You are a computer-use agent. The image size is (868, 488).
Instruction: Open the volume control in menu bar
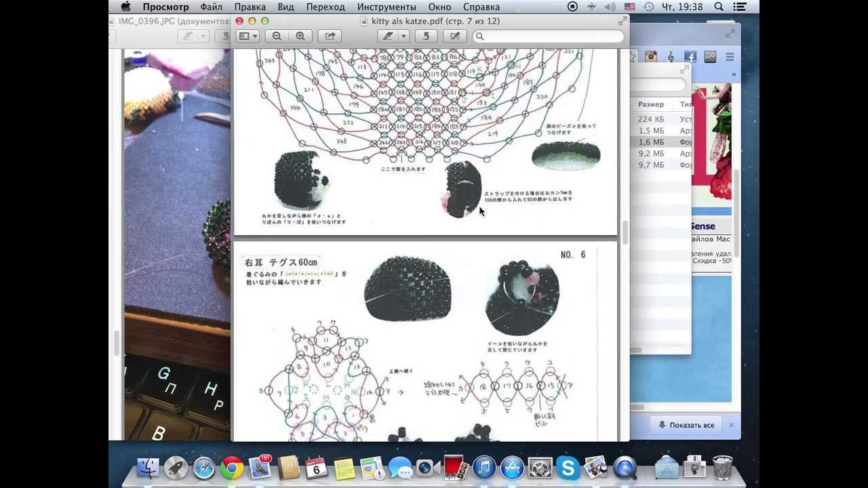(x=610, y=7)
